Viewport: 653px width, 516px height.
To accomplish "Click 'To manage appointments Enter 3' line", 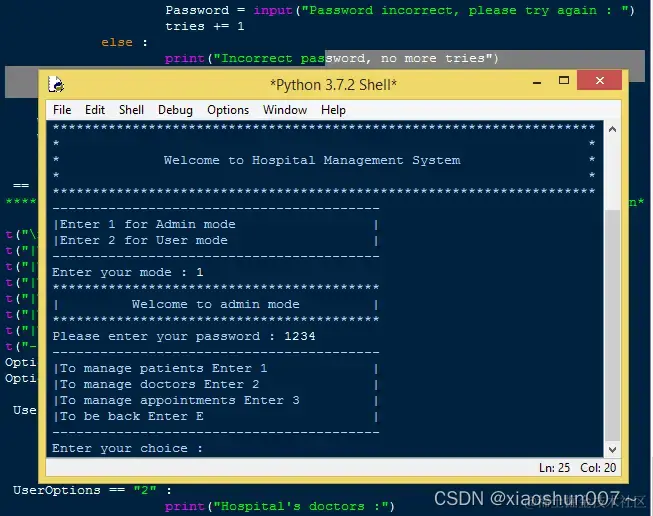I will point(179,401).
